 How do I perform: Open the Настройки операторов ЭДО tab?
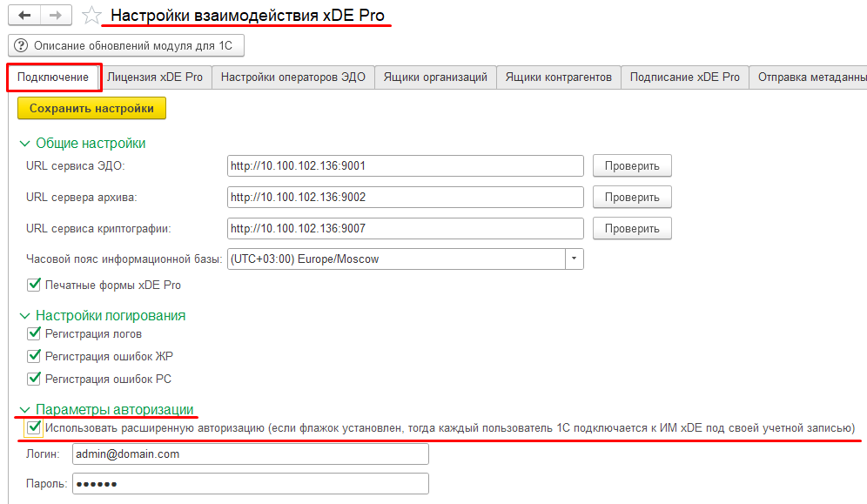[x=293, y=77]
